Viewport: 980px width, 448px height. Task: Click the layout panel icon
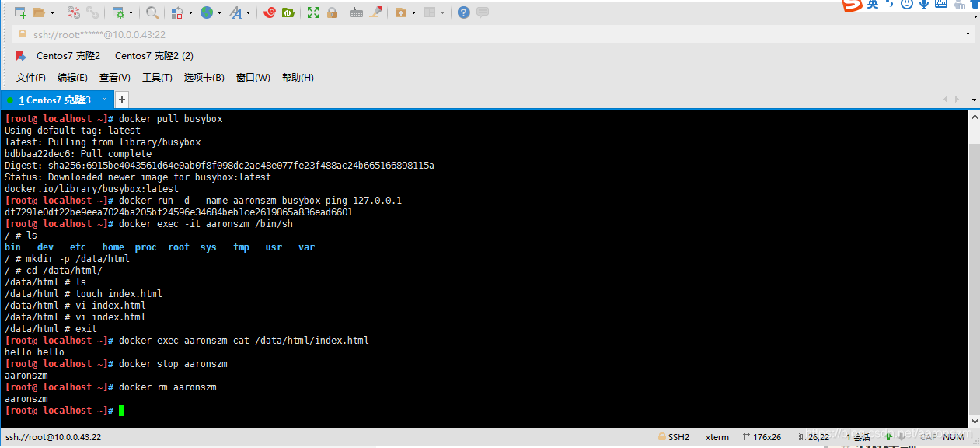430,12
